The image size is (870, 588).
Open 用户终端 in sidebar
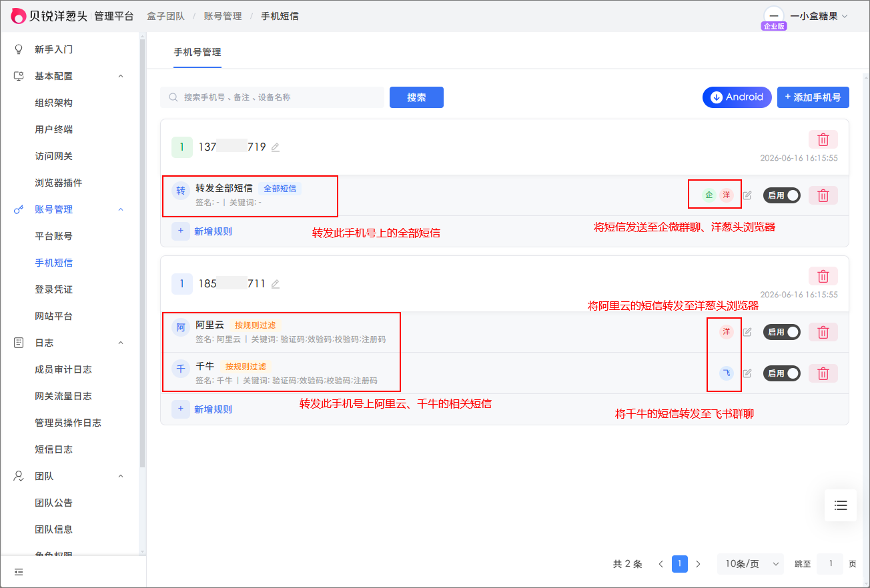(x=53, y=129)
